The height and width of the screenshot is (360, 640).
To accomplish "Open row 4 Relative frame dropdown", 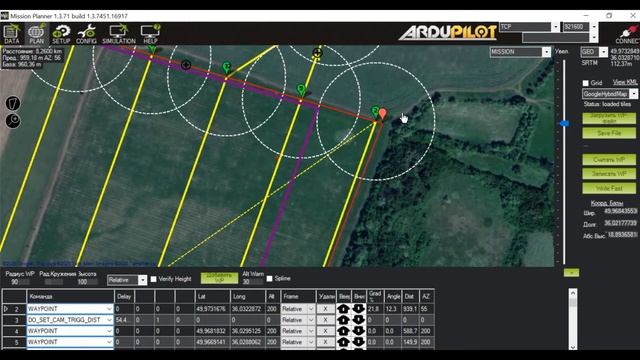I will pos(311,331).
